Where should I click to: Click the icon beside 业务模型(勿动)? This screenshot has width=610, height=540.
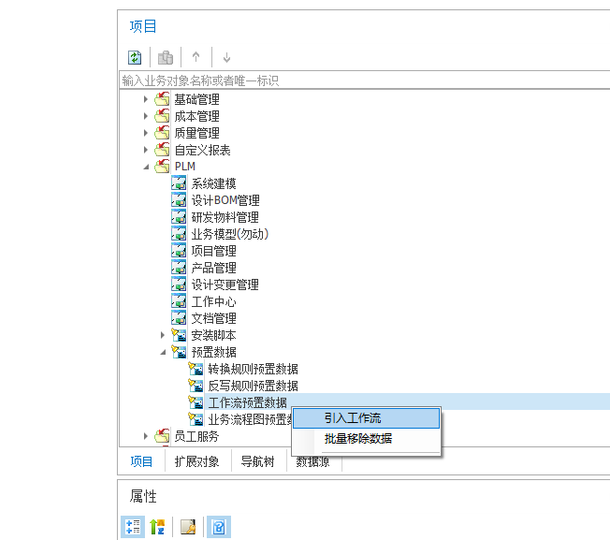click(x=179, y=233)
